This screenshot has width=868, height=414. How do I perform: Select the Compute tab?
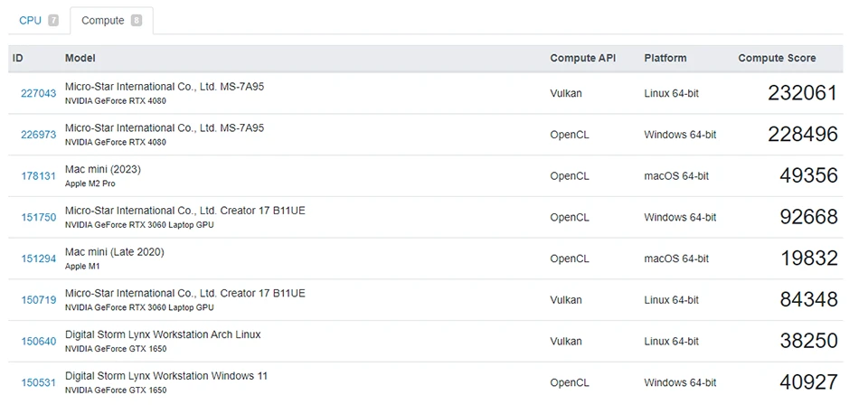[x=102, y=20]
